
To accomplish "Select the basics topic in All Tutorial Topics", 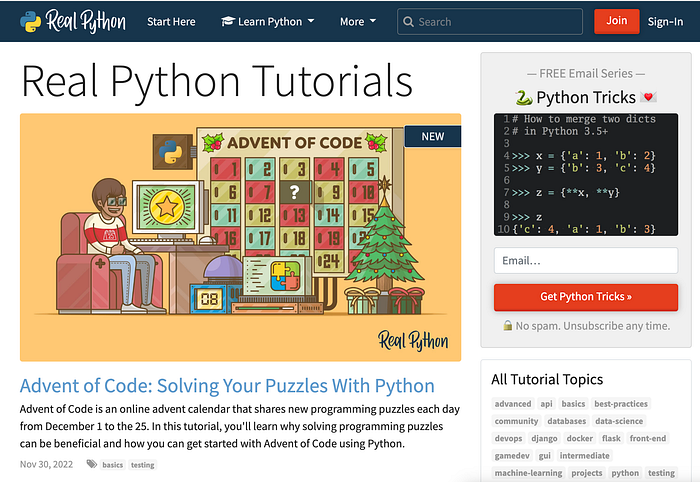I will (573, 404).
